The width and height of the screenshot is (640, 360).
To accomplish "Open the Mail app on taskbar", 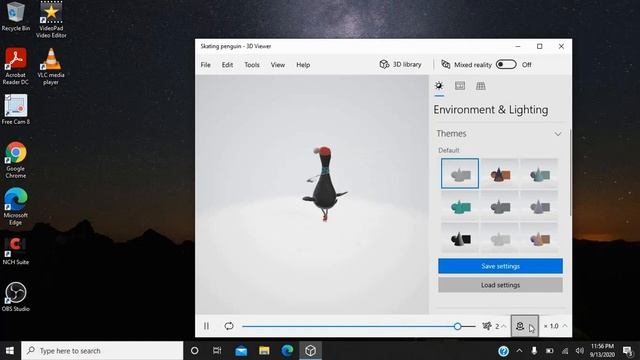I will 241,351.
